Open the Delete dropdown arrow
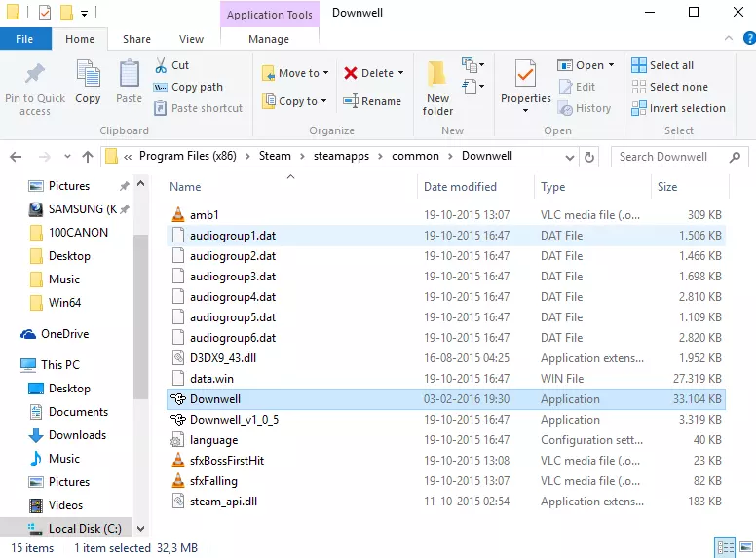The image size is (756, 558). pyautogui.click(x=400, y=73)
